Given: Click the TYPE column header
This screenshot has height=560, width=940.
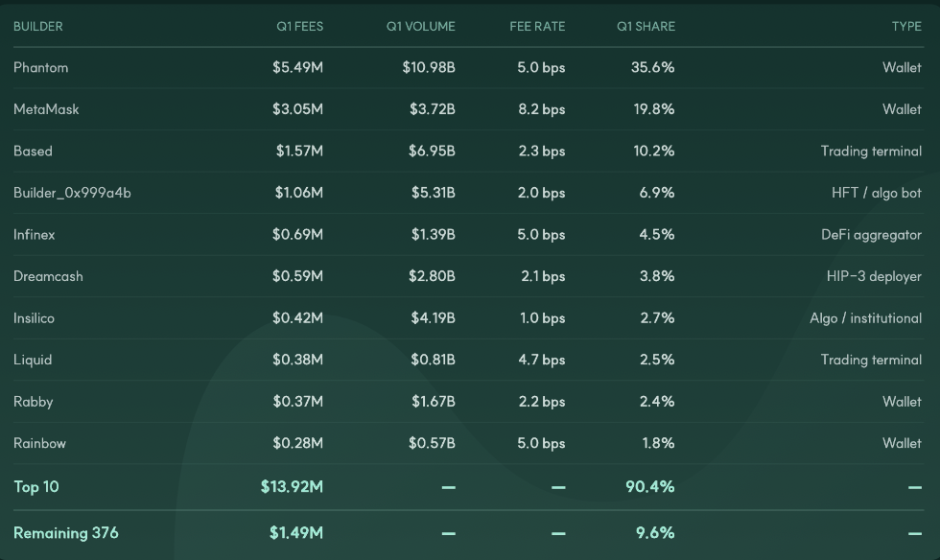Looking at the screenshot, I should 906,27.
